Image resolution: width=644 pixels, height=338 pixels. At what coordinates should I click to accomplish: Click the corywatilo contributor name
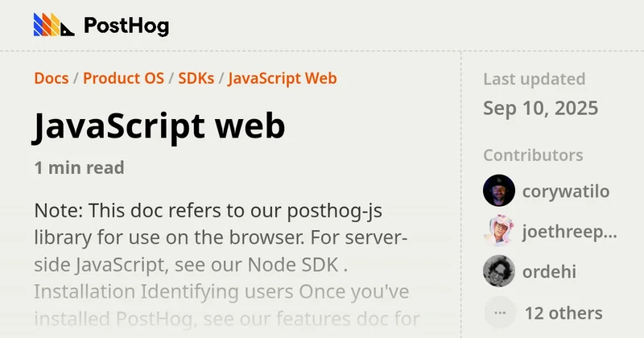pyautogui.click(x=565, y=191)
